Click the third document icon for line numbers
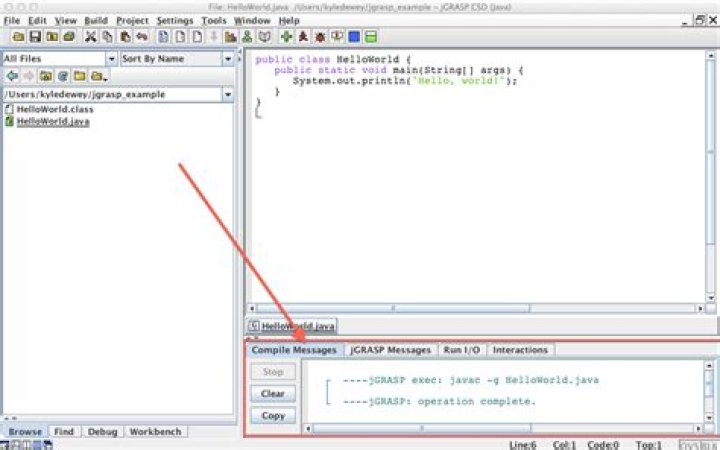 click(197, 36)
